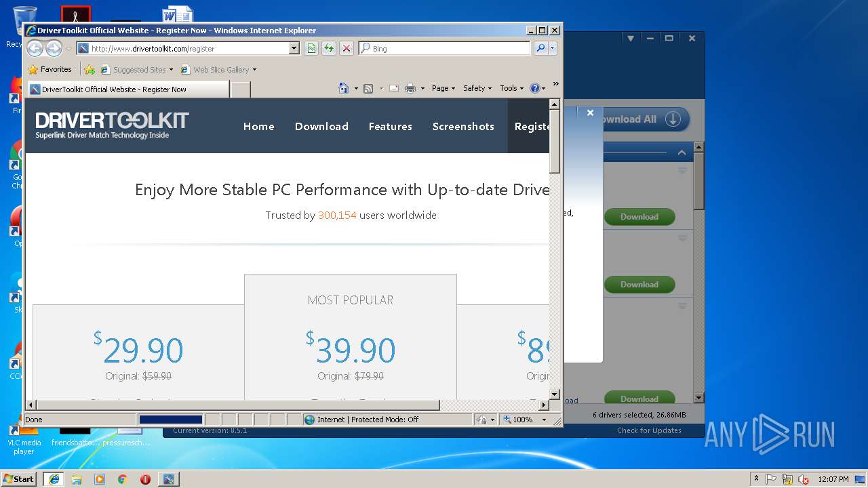Switch to Internet Explorer taskbar button
The width and height of the screenshot is (868, 488).
[x=54, y=479]
